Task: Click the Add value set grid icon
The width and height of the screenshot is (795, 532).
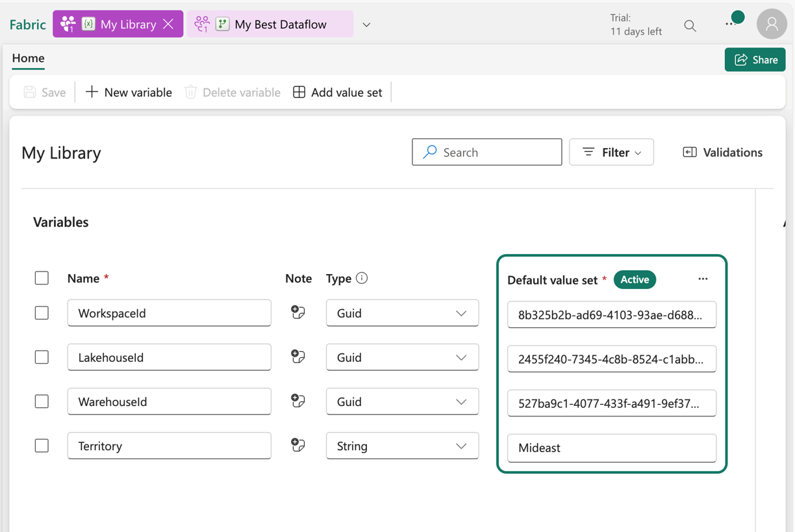Action: (299, 92)
